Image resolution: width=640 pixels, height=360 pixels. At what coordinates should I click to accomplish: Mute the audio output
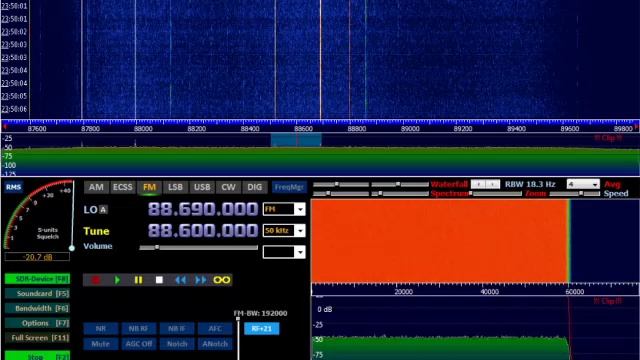pyautogui.click(x=101, y=344)
